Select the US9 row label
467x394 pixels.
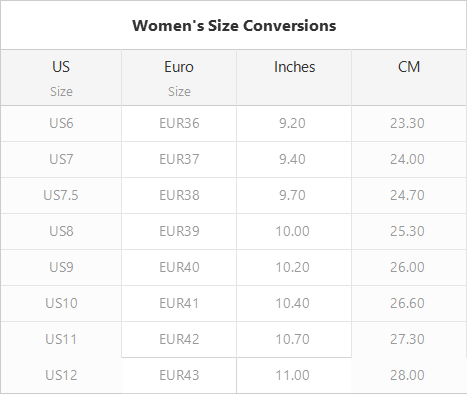[x=61, y=267]
